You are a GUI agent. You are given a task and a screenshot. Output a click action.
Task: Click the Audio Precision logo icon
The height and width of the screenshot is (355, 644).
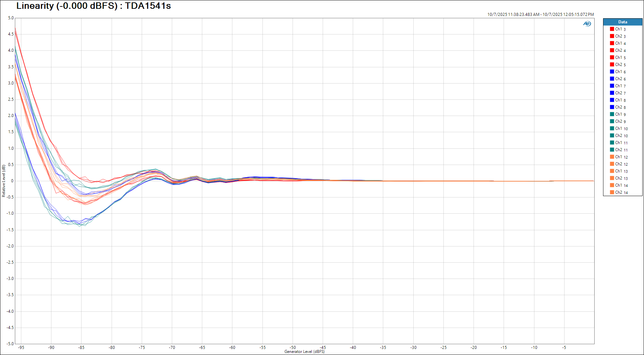tap(587, 24)
